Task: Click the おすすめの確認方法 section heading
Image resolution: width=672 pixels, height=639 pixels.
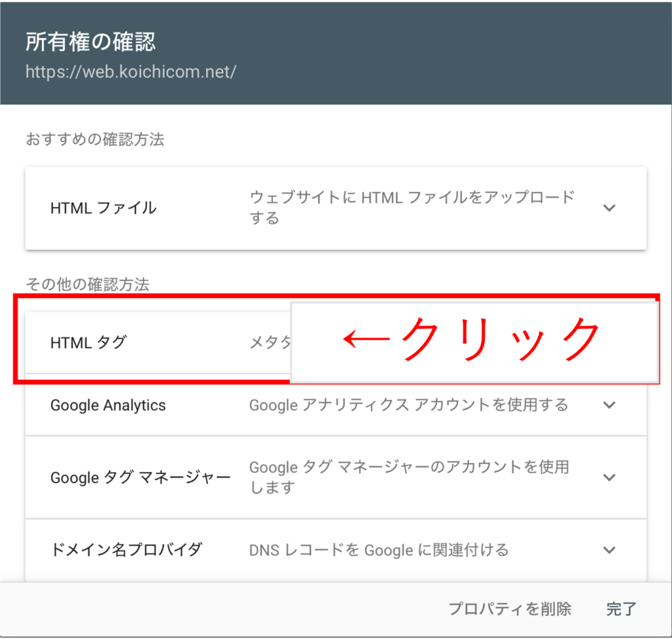Action: coord(94,139)
